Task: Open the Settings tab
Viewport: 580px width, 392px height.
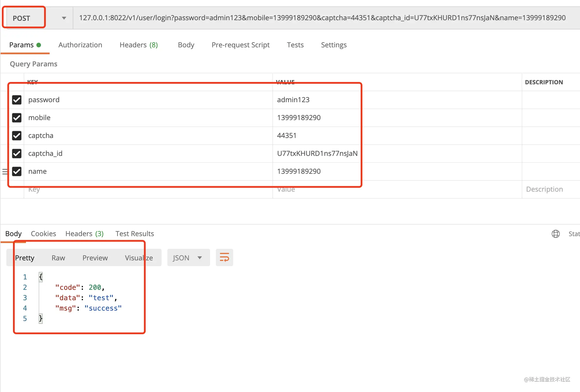Action: [x=334, y=45]
